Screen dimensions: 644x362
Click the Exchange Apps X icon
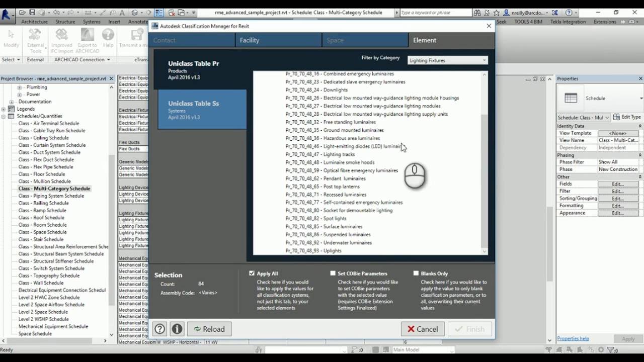pos(554,12)
